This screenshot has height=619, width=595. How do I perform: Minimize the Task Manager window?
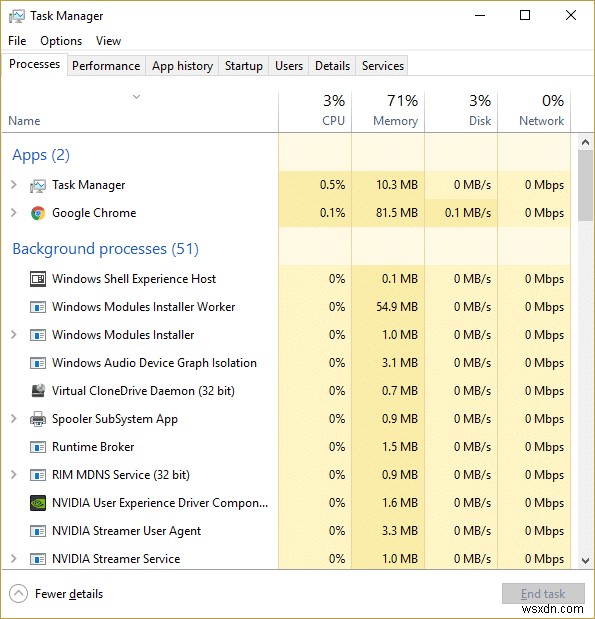[x=480, y=15]
